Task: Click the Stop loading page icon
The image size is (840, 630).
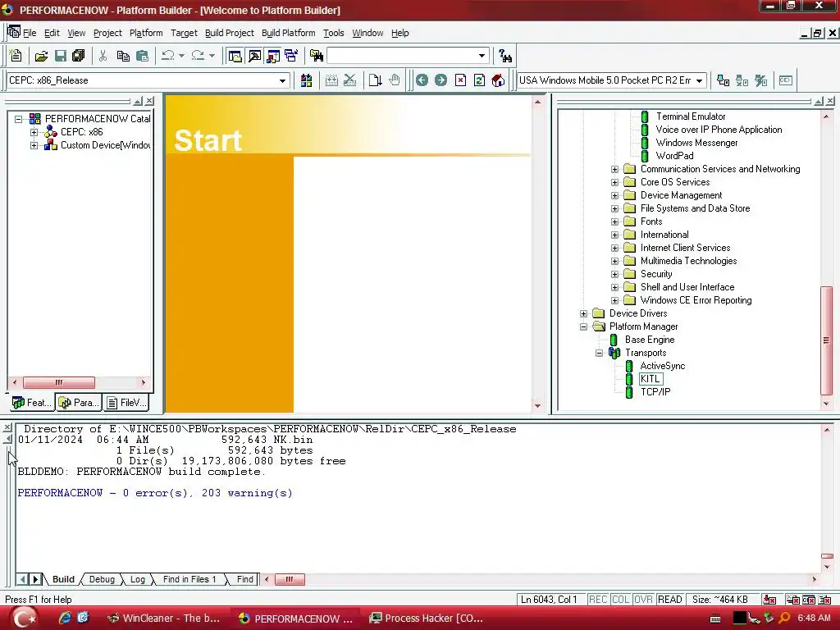Action: point(460,80)
